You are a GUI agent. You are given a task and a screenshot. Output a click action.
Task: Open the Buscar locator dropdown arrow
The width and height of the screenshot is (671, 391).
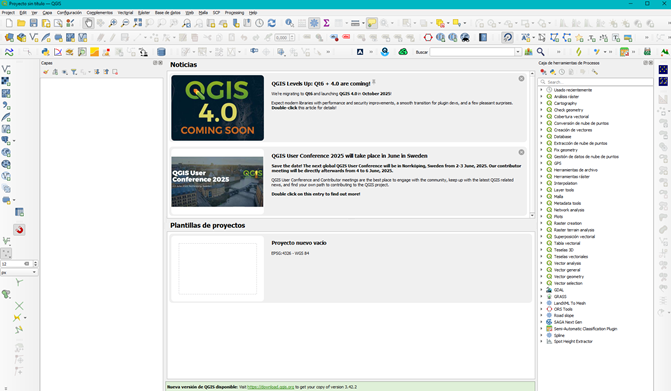(x=518, y=52)
